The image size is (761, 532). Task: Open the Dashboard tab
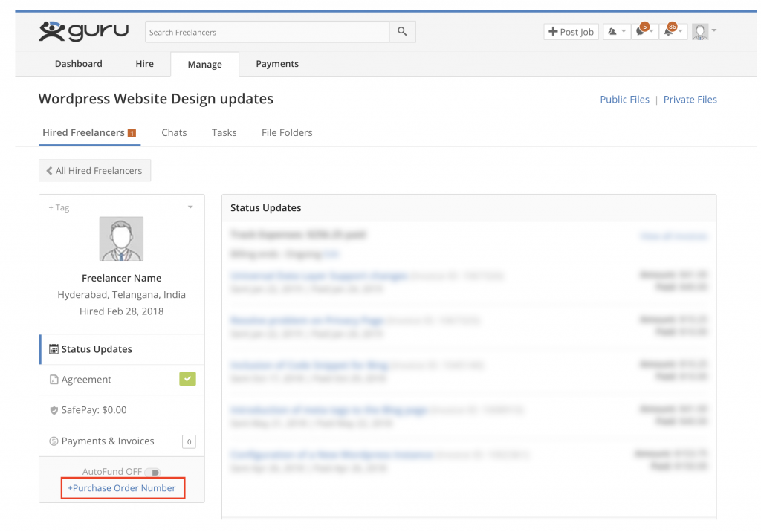pyautogui.click(x=79, y=64)
